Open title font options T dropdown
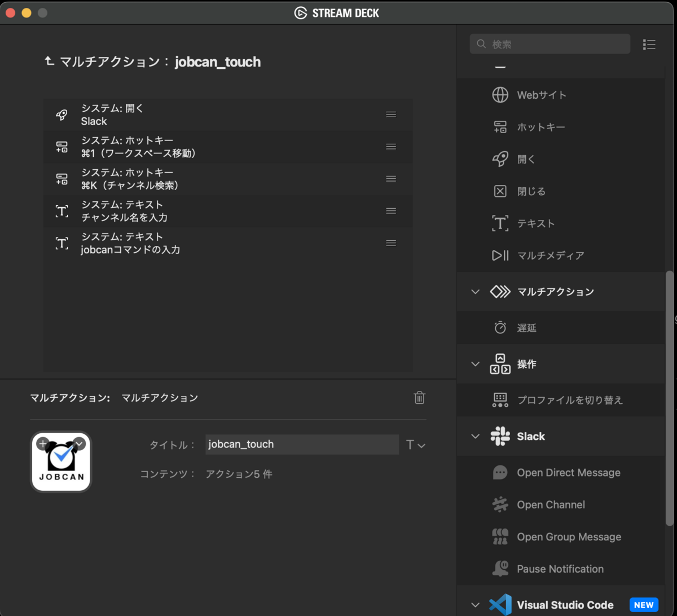This screenshot has width=677, height=616. click(x=416, y=445)
